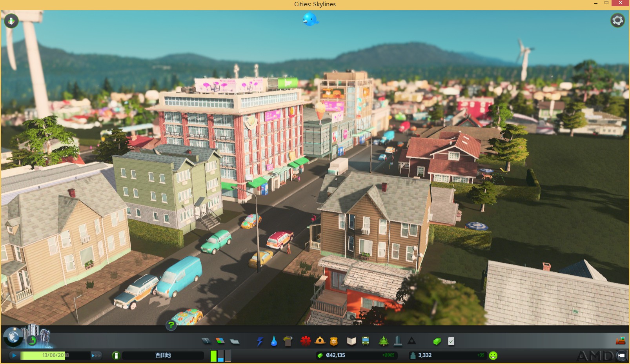
Task: Toggle the free camera mode
Action: click(x=621, y=355)
